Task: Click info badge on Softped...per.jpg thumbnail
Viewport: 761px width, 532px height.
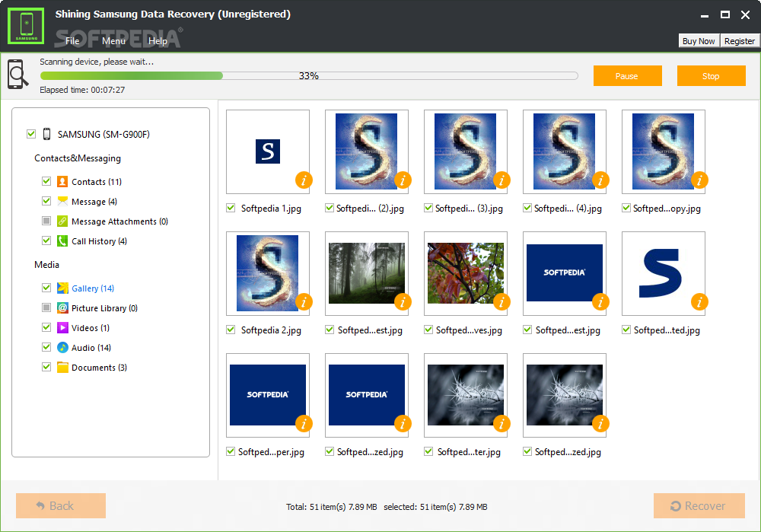Action: click(304, 424)
